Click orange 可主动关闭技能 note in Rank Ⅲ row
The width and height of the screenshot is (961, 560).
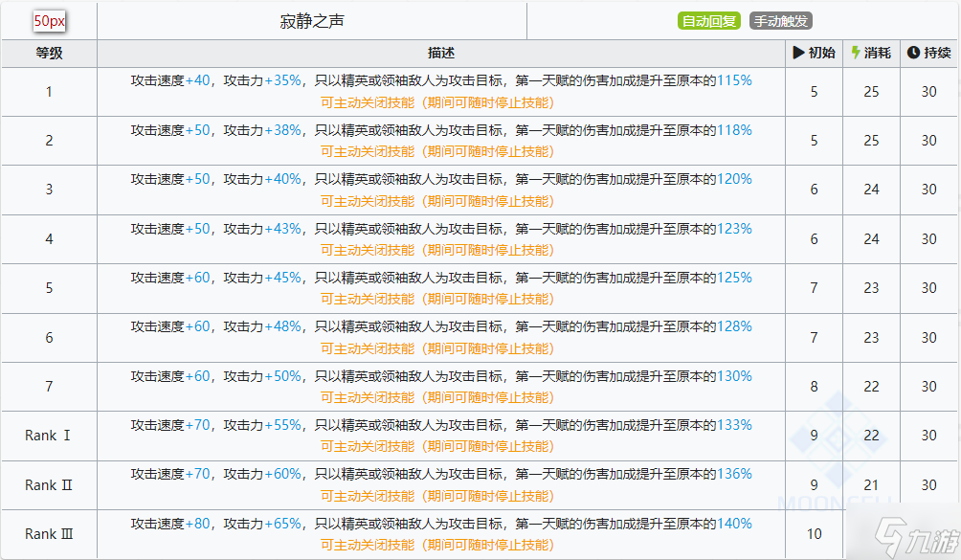pos(437,546)
